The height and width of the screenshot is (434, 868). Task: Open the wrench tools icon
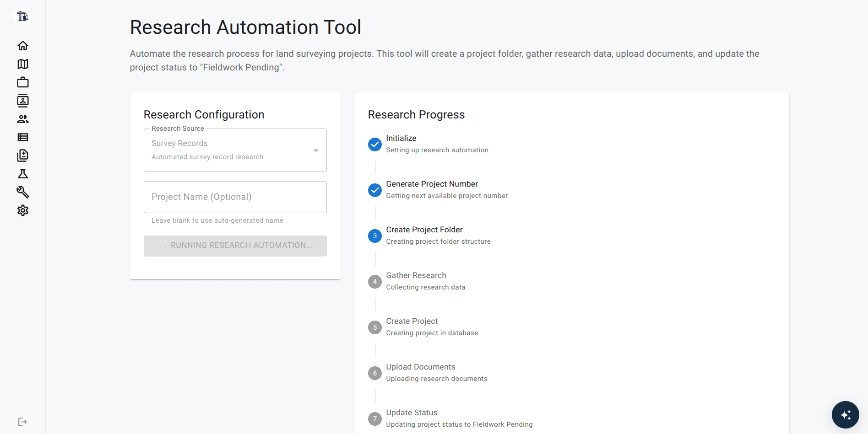point(23,192)
